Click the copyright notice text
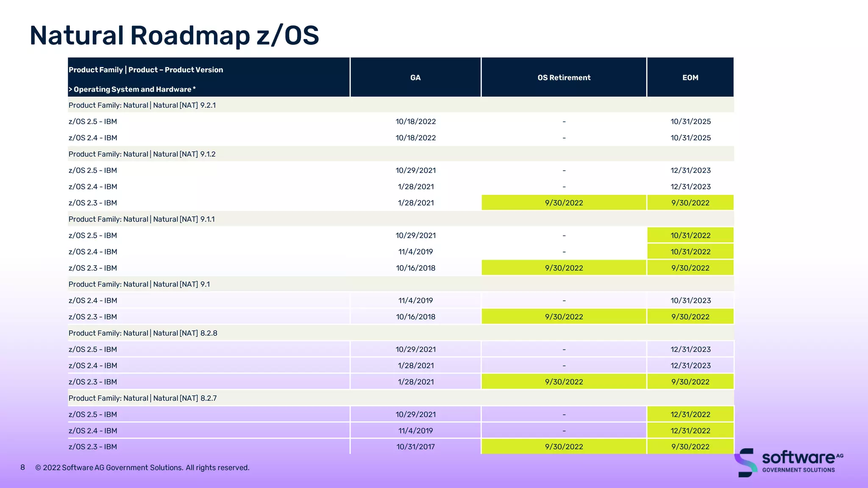Image resolution: width=868 pixels, height=488 pixels. [142, 468]
